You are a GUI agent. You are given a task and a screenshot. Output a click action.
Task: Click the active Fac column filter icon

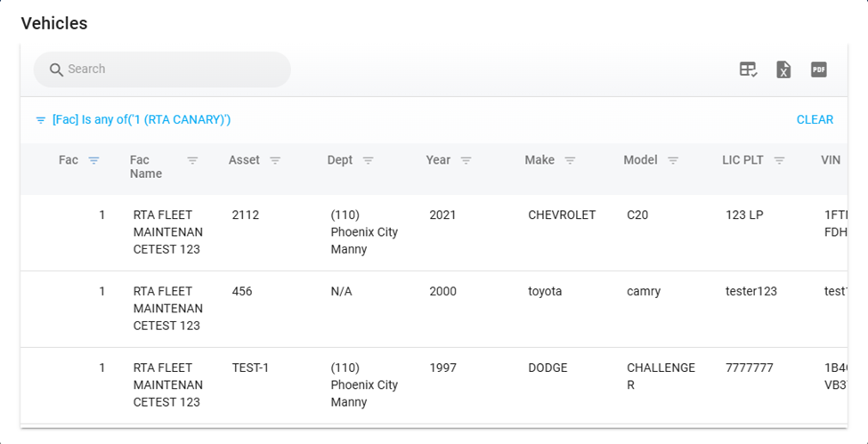(x=93, y=161)
